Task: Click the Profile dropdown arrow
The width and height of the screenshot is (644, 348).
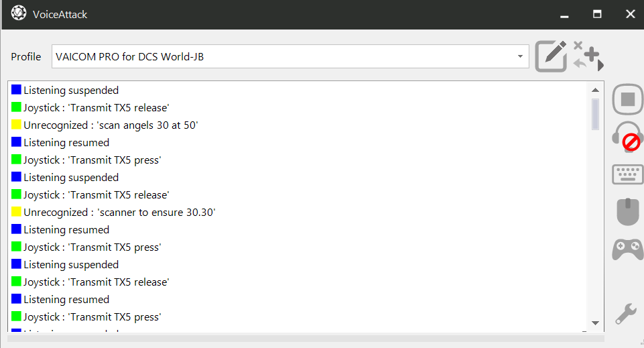Action: coord(520,56)
